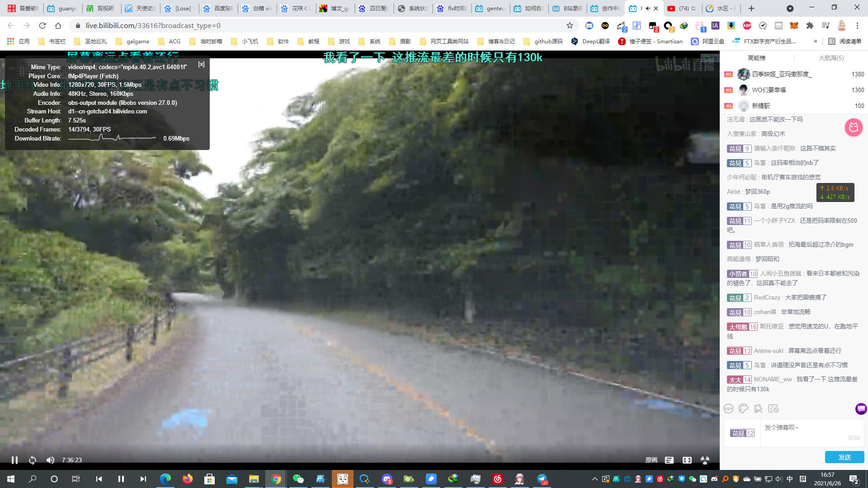
Task: Open NetEase Cloud Music from taskbar
Action: [498, 479]
